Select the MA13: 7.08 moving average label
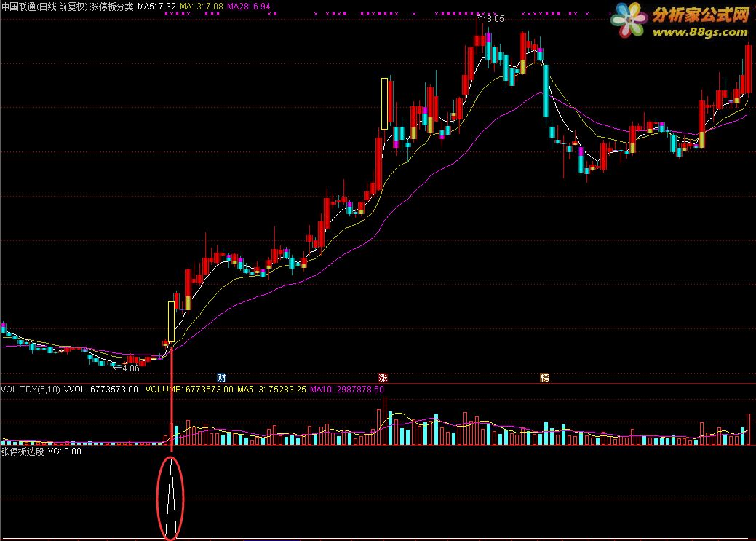The width and height of the screenshot is (756, 541). pyautogui.click(x=202, y=7)
